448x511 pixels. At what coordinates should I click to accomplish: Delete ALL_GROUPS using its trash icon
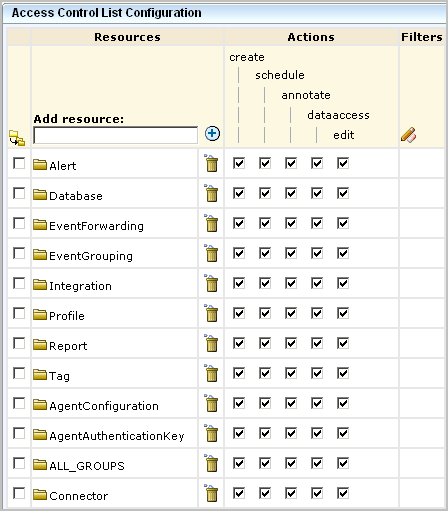tap(211, 463)
